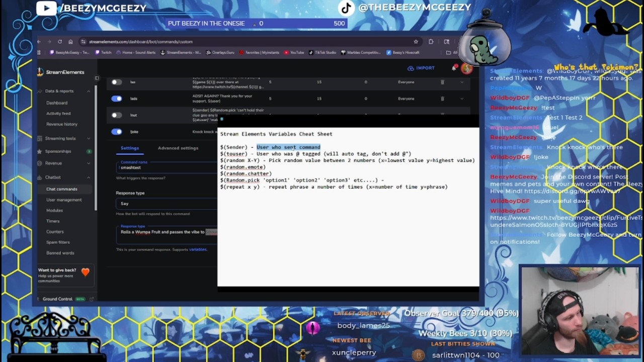
Task: Click the StreamElements rocket logo
Action: pos(40,72)
